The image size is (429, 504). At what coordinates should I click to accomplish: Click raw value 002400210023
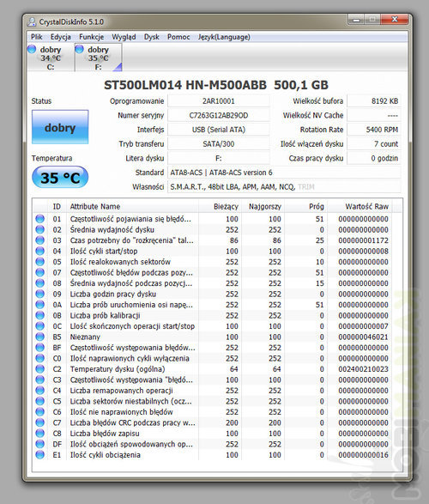pos(363,369)
